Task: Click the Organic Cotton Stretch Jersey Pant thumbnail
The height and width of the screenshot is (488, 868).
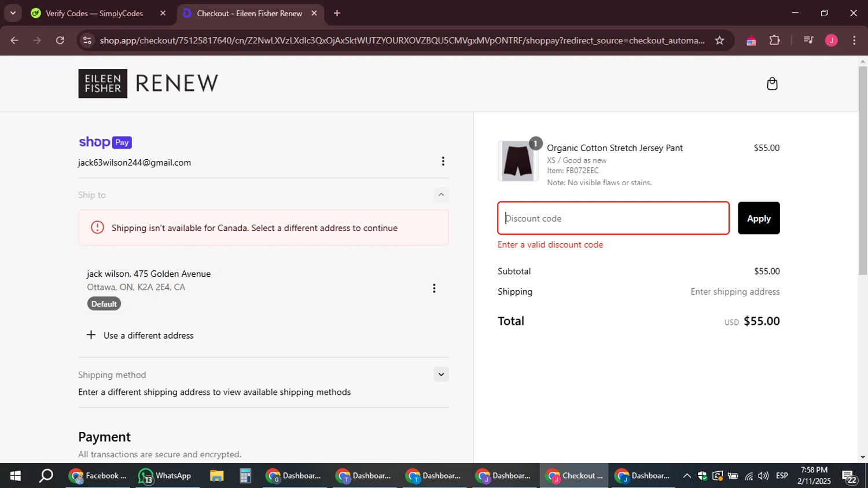Action: point(517,161)
